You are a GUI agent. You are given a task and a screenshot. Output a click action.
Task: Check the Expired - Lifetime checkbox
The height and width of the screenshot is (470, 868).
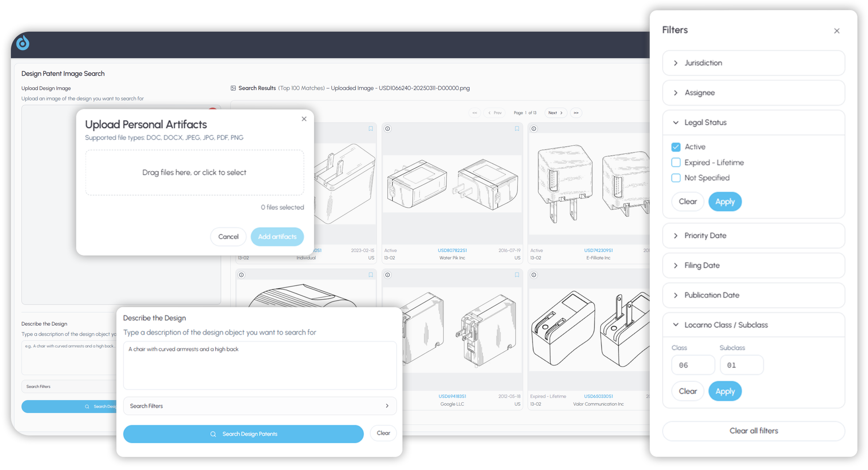(676, 163)
